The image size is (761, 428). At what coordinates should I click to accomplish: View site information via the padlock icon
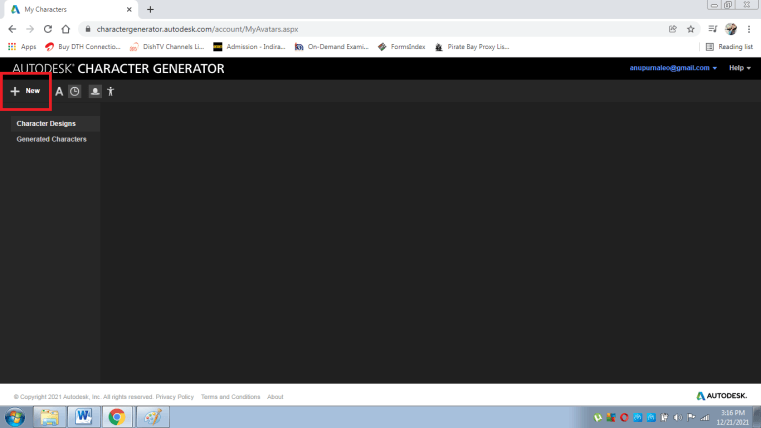point(88,29)
